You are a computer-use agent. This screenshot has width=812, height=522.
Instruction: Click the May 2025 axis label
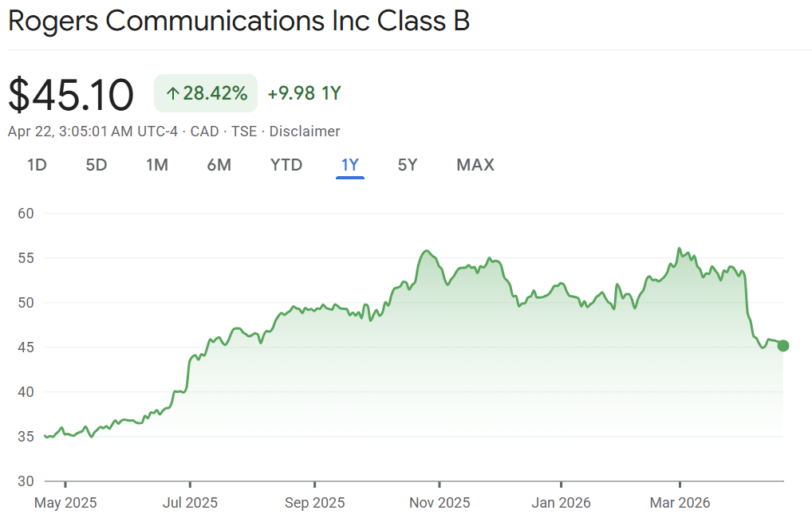point(65,503)
